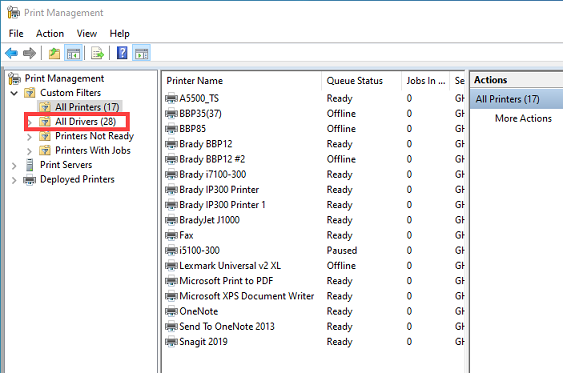Screen dimensions: 563x373
Task: Click the printer icon beside Brady i7100-300
Action: click(x=171, y=174)
